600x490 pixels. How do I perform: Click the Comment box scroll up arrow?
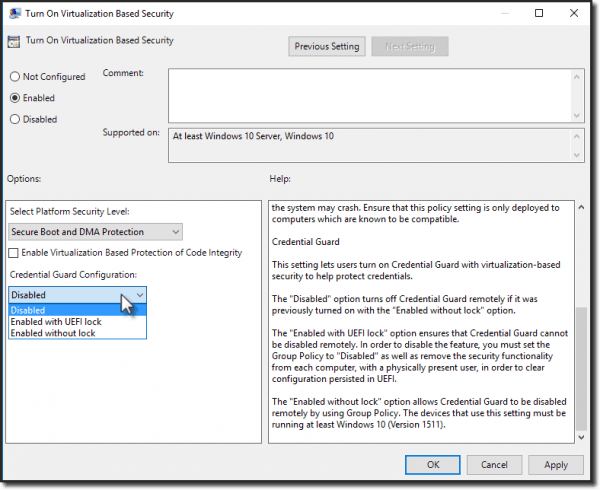click(x=577, y=77)
